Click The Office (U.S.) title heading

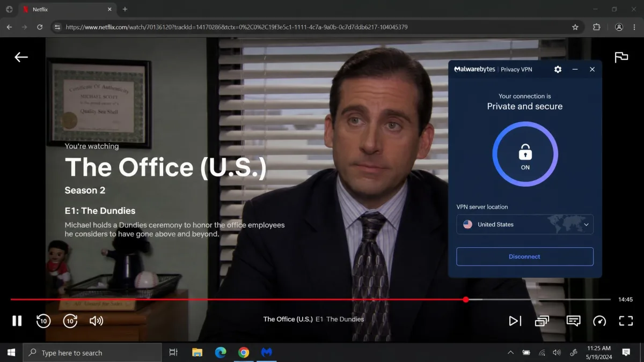[165, 167]
